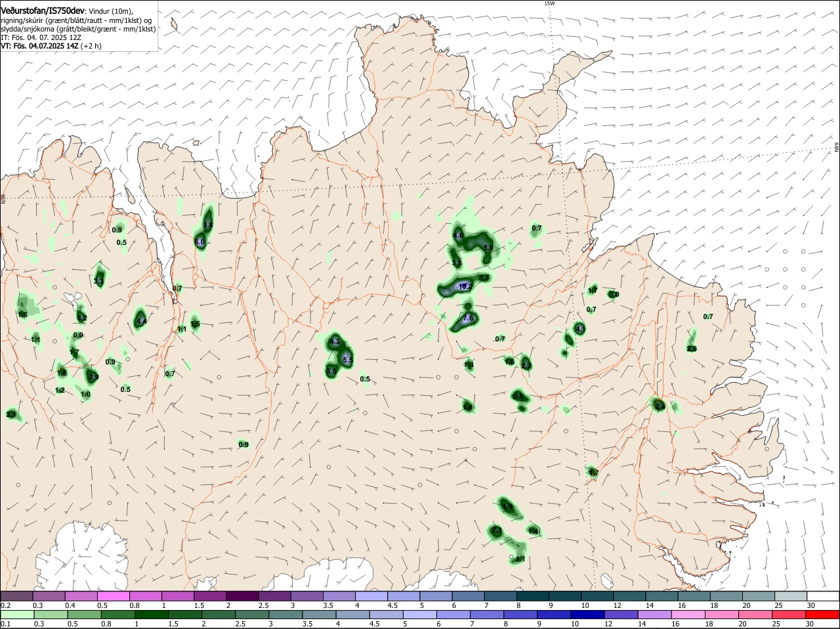Select the teal-gray 14 swatch in snow legend
Viewport: 840px width, 629px height.
(662, 596)
